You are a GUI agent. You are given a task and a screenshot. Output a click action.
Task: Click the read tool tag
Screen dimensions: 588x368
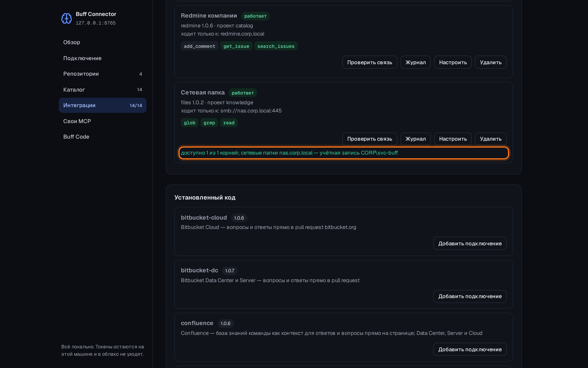click(x=229, y=123)
